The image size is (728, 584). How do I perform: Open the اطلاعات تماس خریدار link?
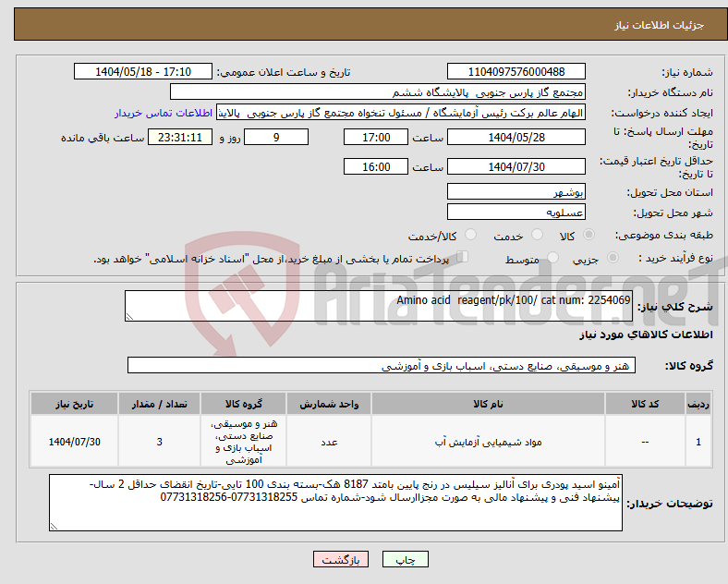tap(164, 114)
